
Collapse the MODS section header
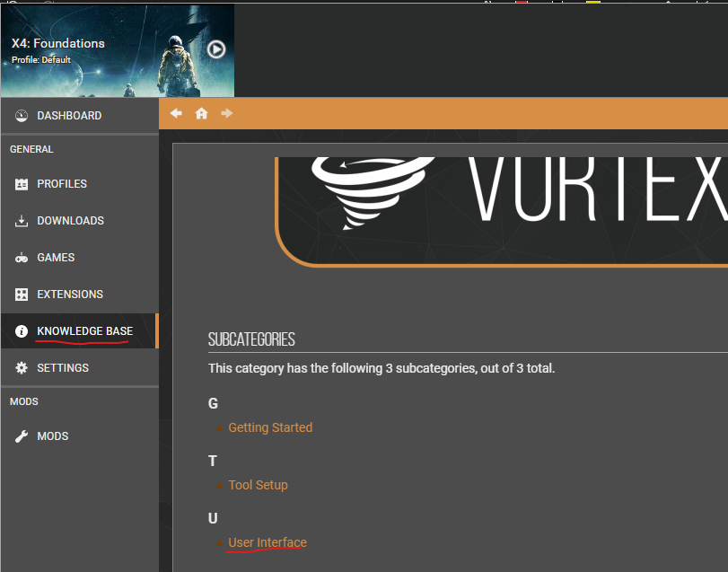coord(23,401)
